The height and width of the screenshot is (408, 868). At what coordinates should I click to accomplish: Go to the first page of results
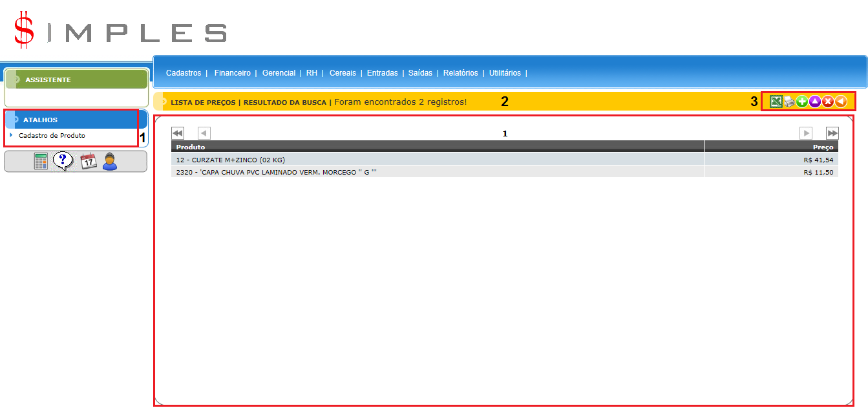point(178,133)
